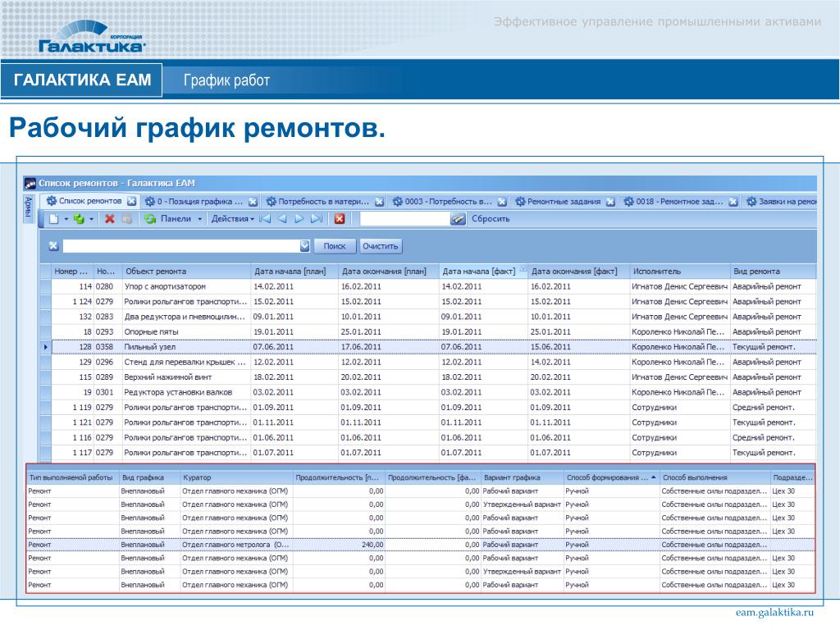Sort by Дата начала [факт] column header
The image size is (840, 630).
click(x=484, y=271)
